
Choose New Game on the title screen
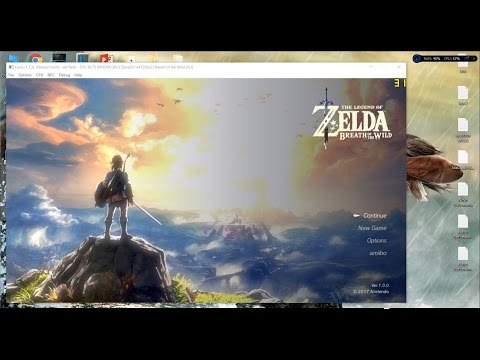pyautogui.click(x=372, y=228)
